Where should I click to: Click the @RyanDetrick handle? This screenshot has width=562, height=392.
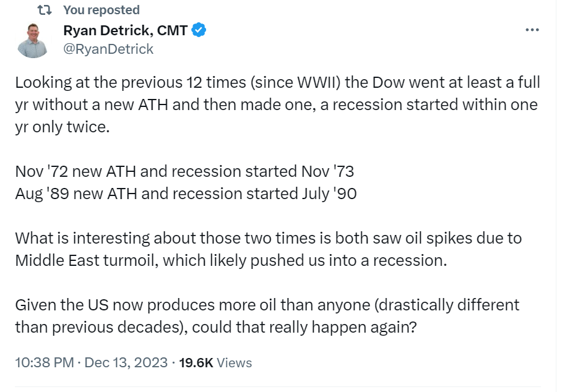(x=108, y=49)
